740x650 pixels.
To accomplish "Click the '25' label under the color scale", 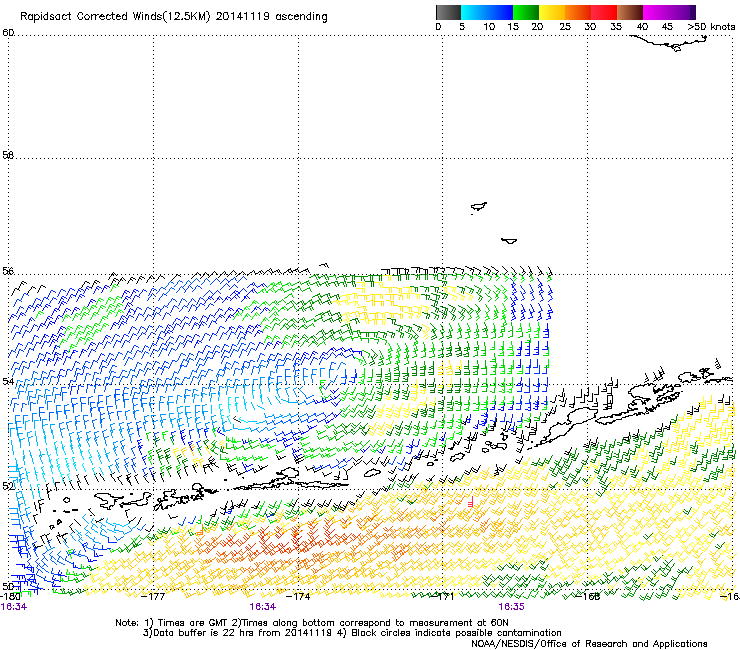I will 565,27.
